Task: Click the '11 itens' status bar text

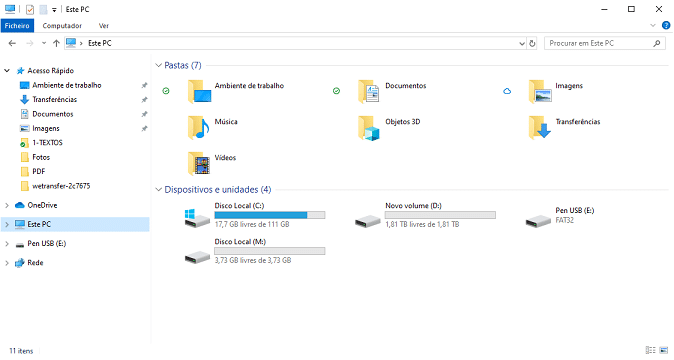Action: 21,351
